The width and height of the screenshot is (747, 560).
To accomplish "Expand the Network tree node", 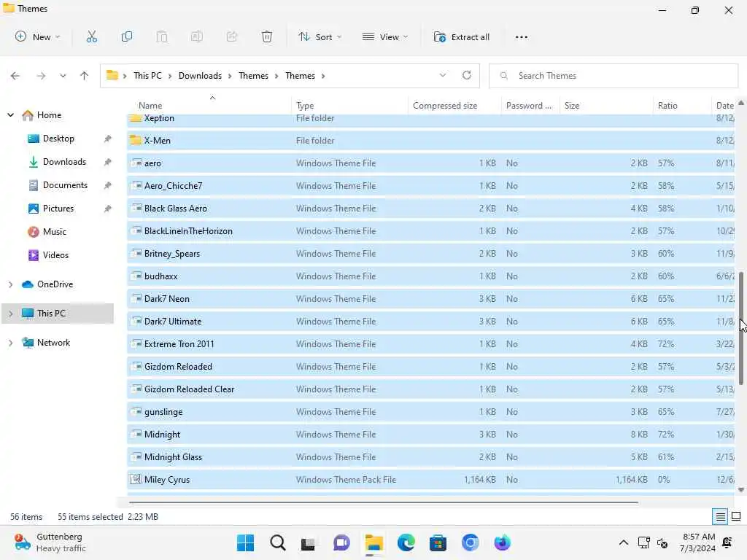I will 10,343.
